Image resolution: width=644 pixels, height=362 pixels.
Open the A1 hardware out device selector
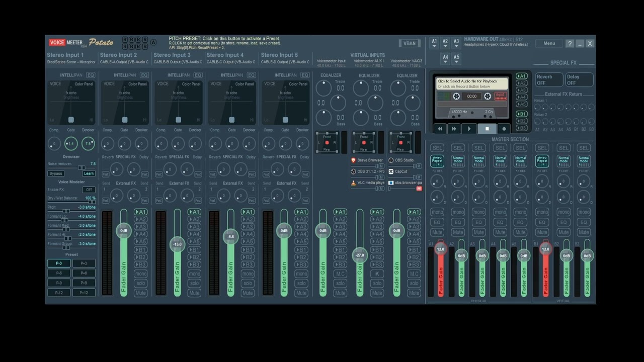click(x=434, y=43)
